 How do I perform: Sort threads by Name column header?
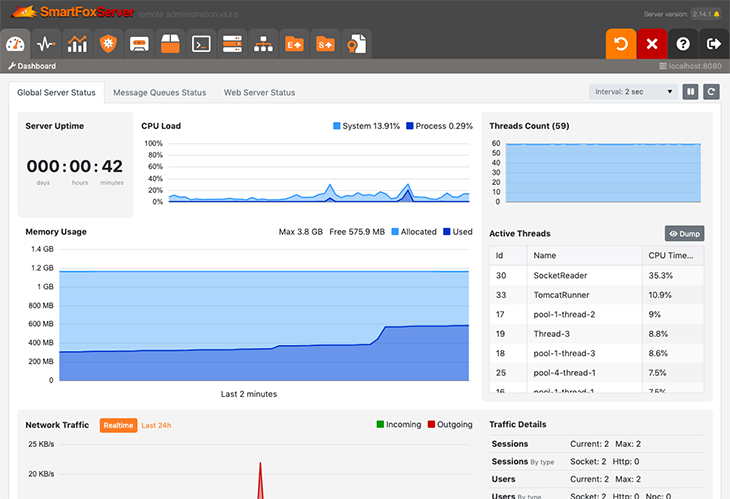[584, 256]
